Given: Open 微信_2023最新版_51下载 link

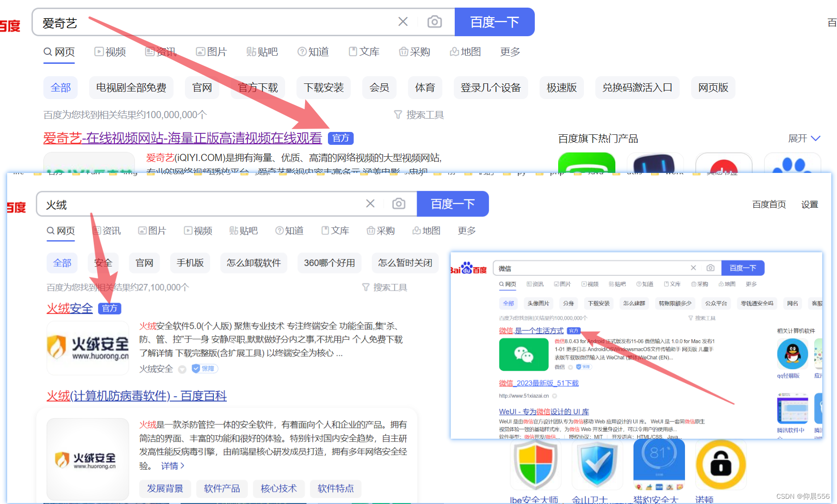Looking at the screenshot, I should tap(539, 383).
